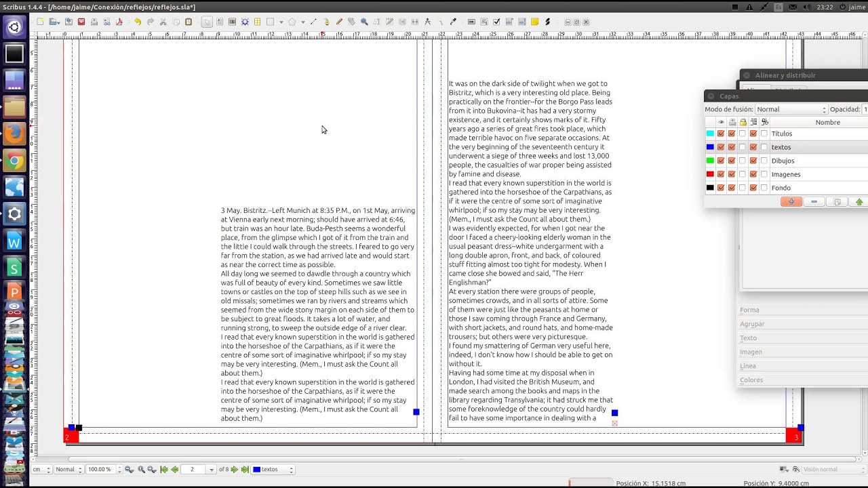Create a new document with the New icon

40,22
